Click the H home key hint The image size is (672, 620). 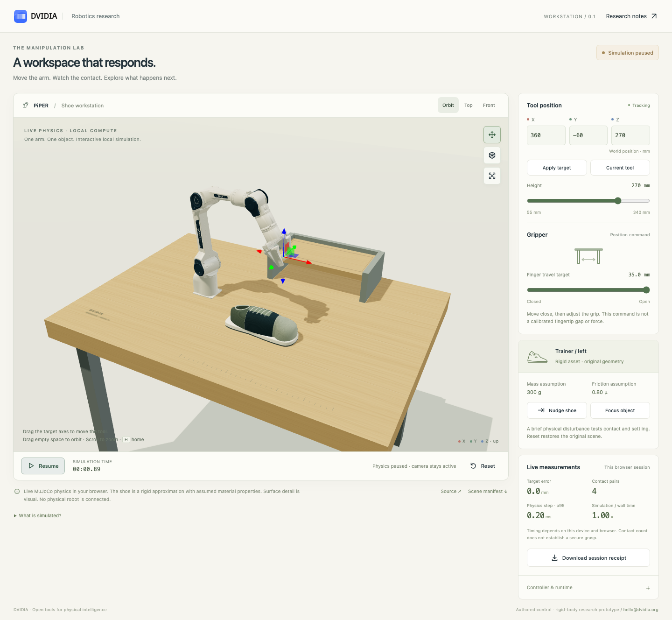[126, 440]
